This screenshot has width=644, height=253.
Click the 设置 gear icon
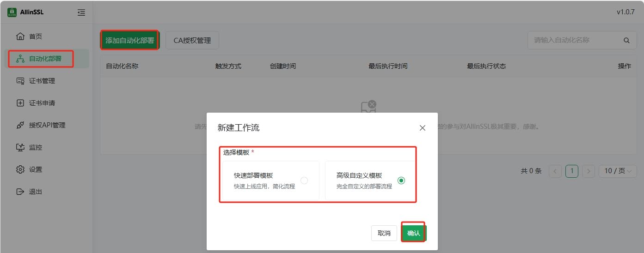click(20, 169)
